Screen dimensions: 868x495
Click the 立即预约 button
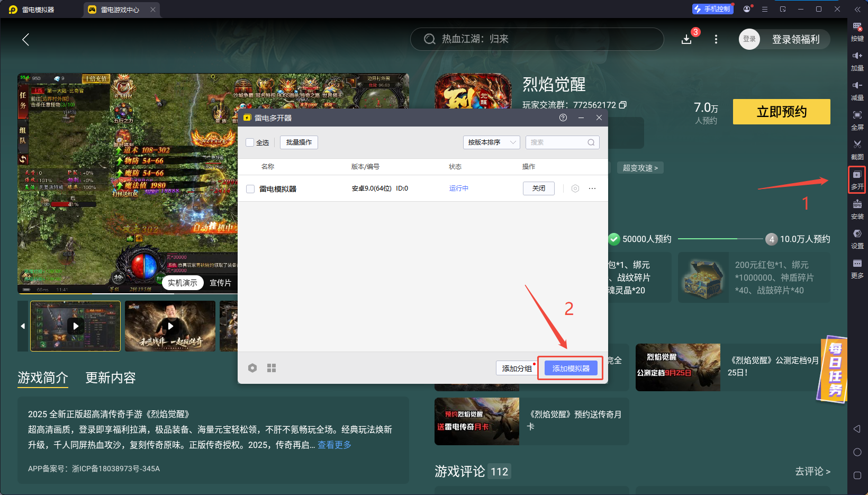tap(782, 112)
